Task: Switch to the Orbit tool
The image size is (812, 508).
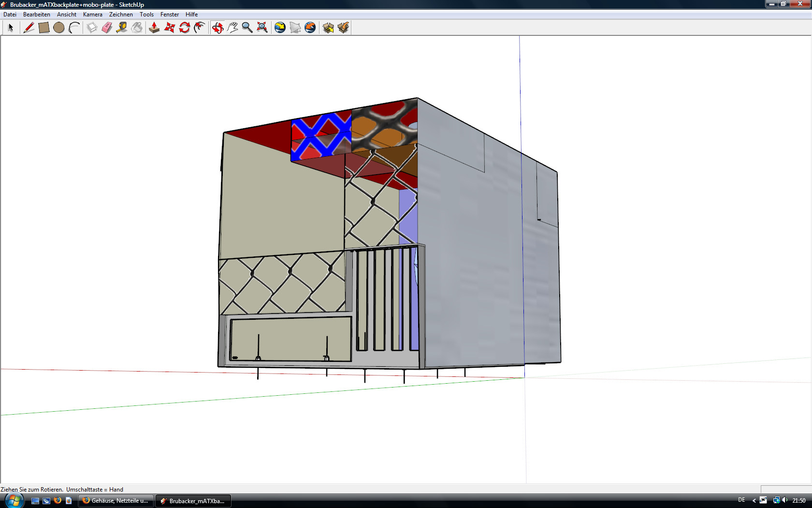Action: 217,28
